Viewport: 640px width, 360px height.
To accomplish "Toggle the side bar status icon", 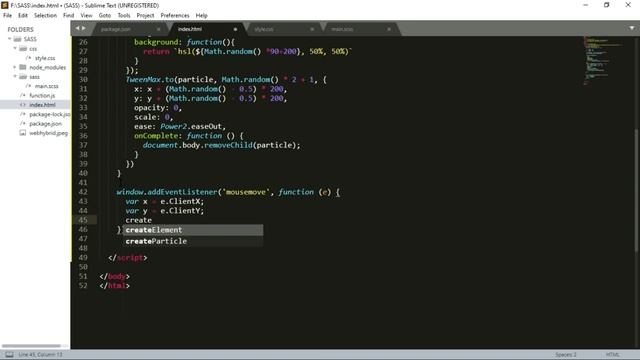I will tap(9, 355).
